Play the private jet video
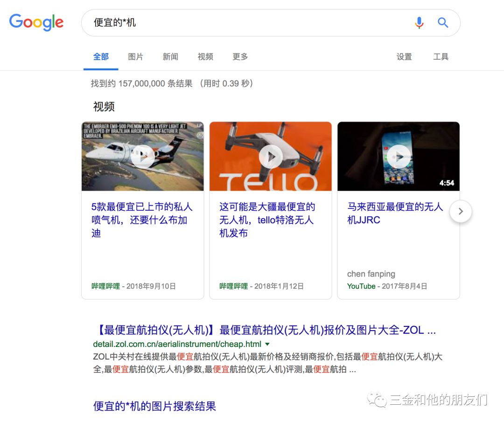The width and height of the screenshot is (504, 422). [143, 156]
